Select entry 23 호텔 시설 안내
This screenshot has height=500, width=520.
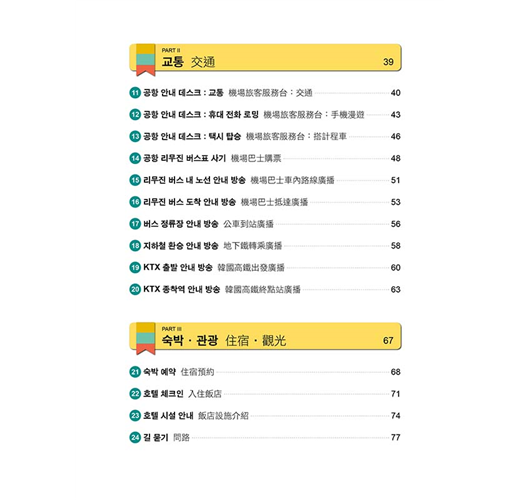click(x=265, y=415)
